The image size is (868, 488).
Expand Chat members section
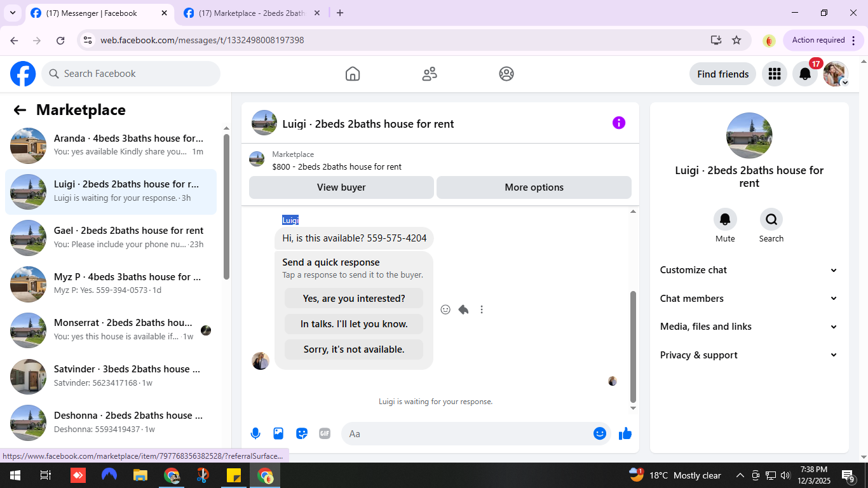[749, 299]
